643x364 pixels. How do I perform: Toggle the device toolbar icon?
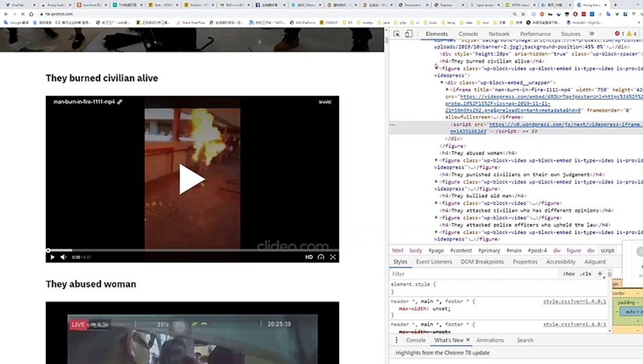click(x=409, y=34)
